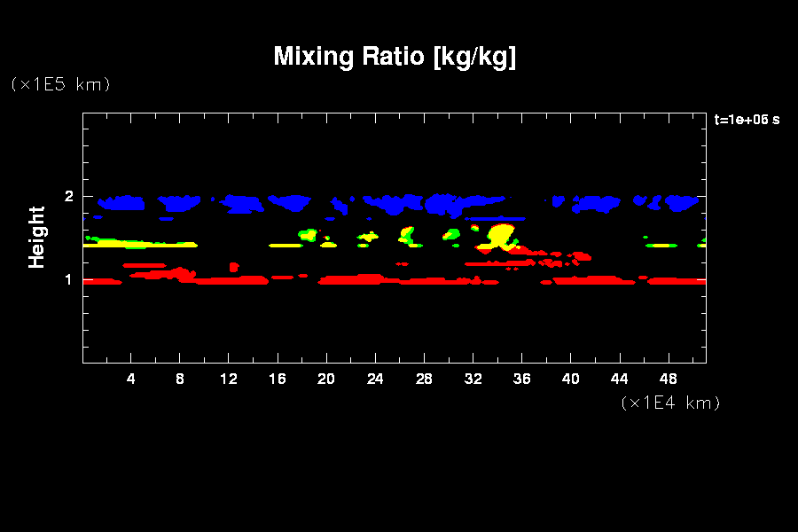Click the x-axis tick label '16'
The image size is (798, 532).
(278, 379)
